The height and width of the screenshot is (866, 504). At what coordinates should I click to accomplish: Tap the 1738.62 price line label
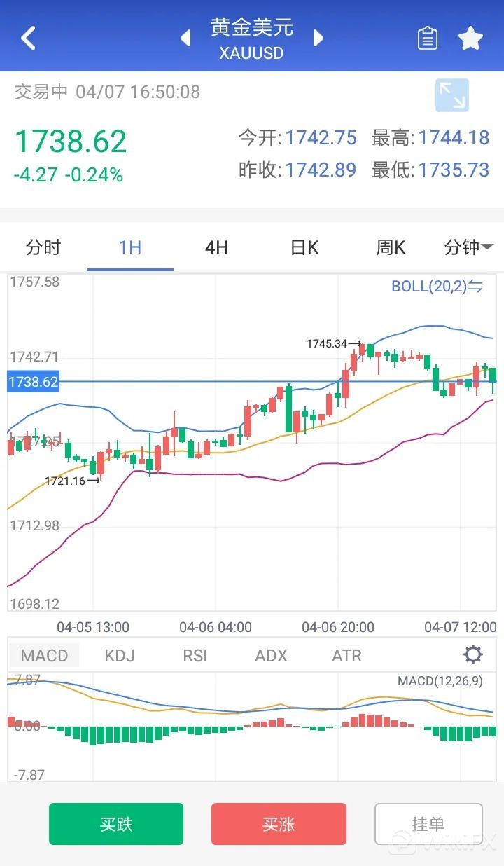click(33, 382)
